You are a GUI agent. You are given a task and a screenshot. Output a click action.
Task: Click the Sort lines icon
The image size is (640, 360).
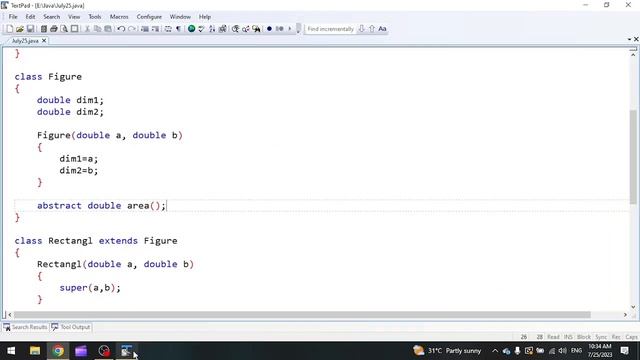[212, 29]
